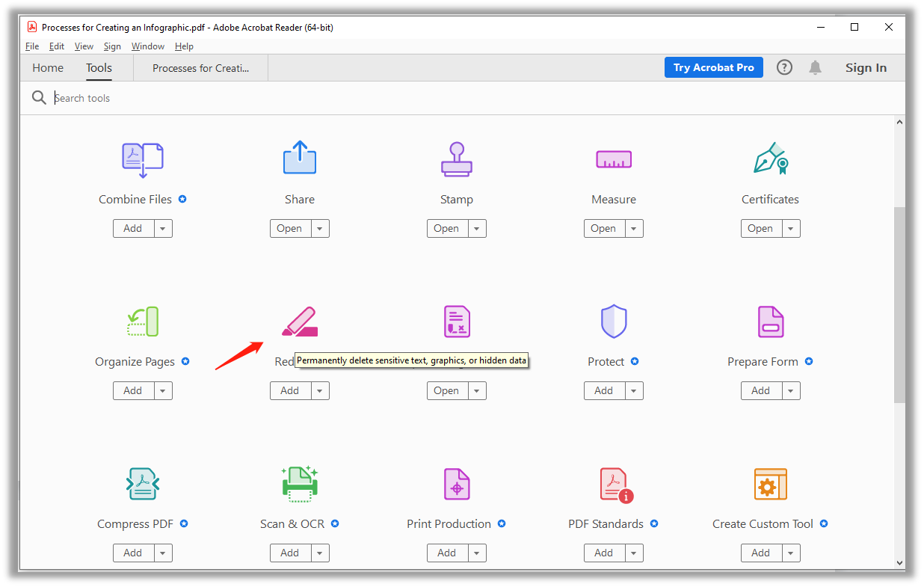
Task: Click Add under the Protect tool
Action: 604,391
